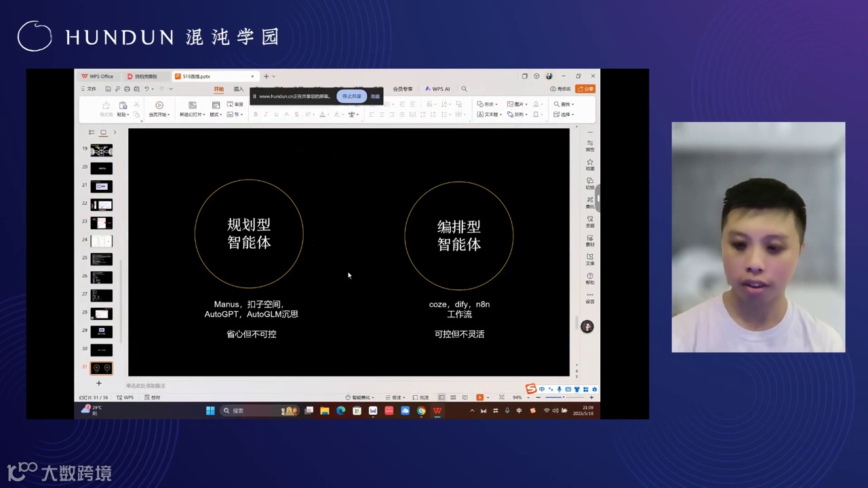This screenshot has height=488, width=868.
Task: Switch to the 找稻壳模板 window tab
Action: (145, 77)
